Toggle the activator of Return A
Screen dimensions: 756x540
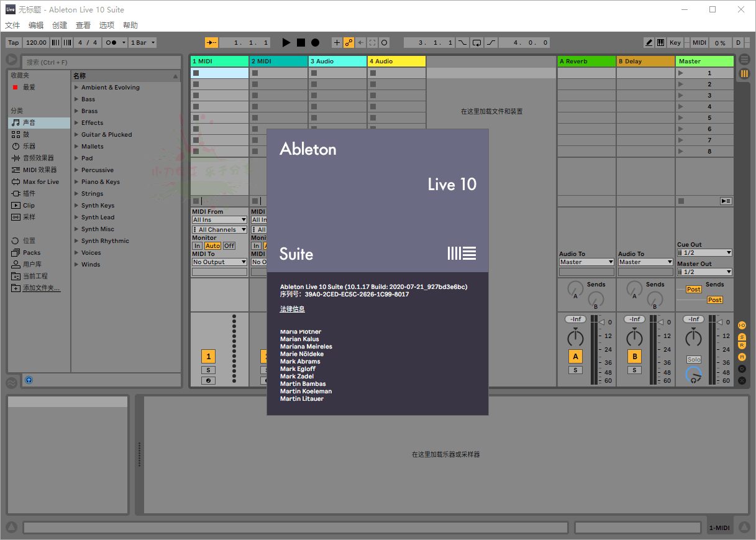point(575,357)
